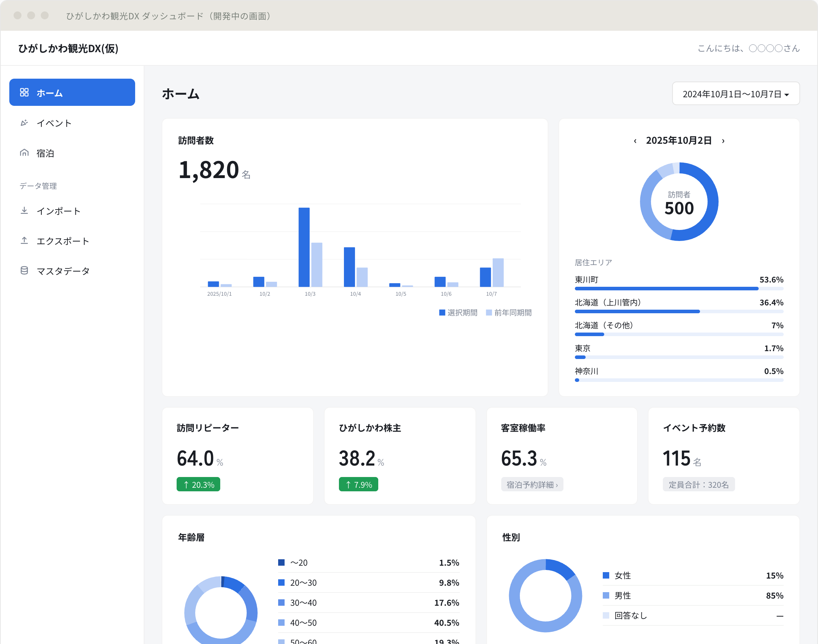Viewport: 818px width, 644px height.
Task: Click the 115 event reservations value
Action: 677,458
